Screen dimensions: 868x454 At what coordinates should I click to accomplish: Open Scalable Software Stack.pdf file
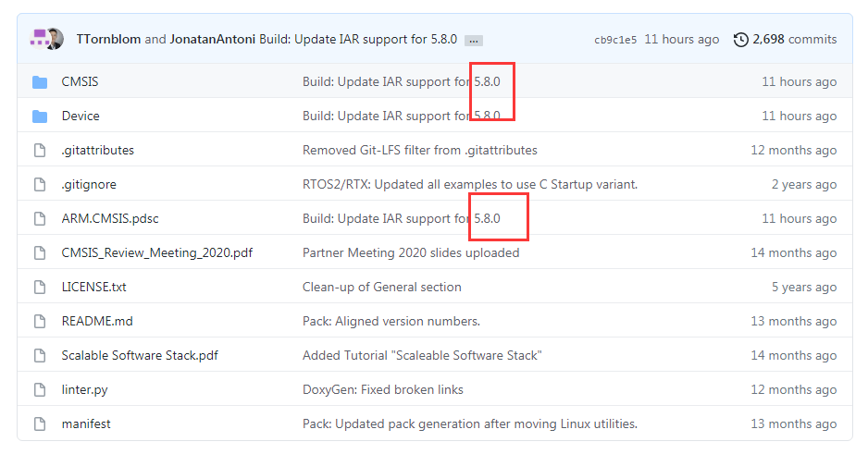140,356
